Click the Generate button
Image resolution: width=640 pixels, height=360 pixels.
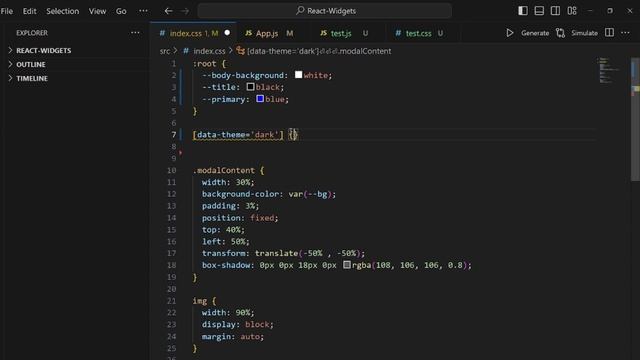tap(535, 33)
